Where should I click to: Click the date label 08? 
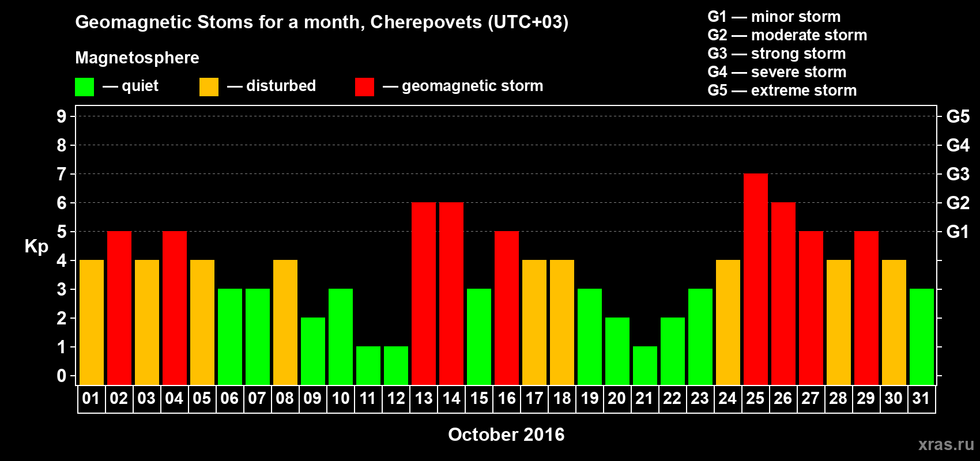pyautogui.click(x=285, y=398)
